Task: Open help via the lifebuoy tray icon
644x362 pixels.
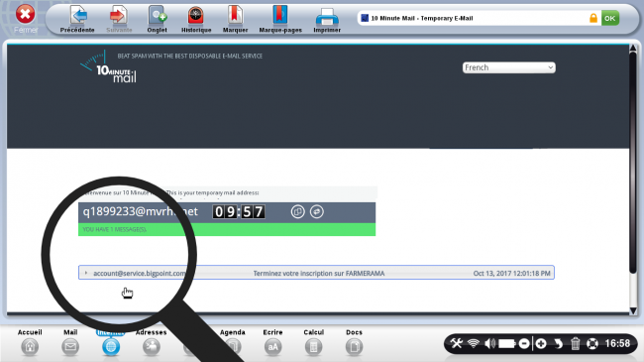Action: pos(592,343)
